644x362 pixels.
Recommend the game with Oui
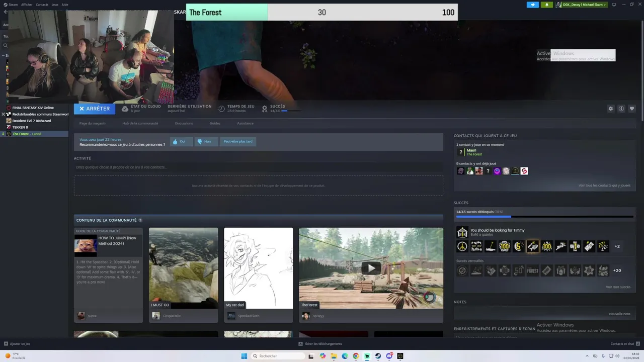pos(181,141)
